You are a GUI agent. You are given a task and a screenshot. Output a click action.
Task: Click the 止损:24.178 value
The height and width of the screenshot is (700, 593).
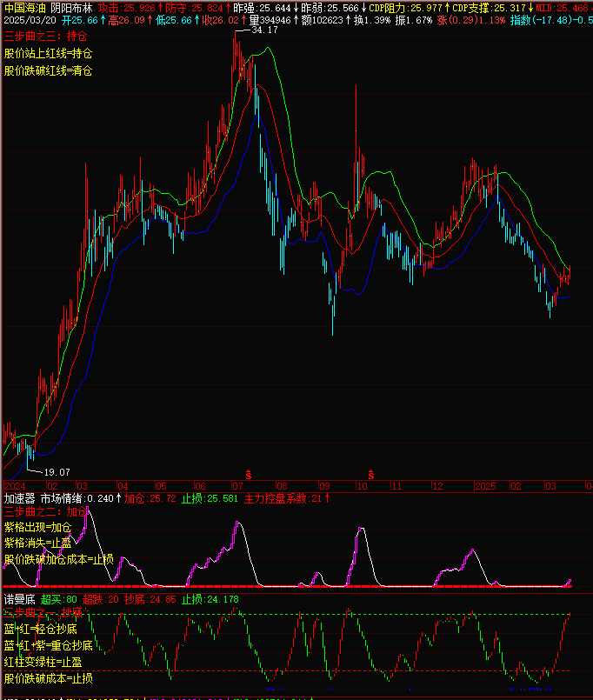[x=210, y=599]
